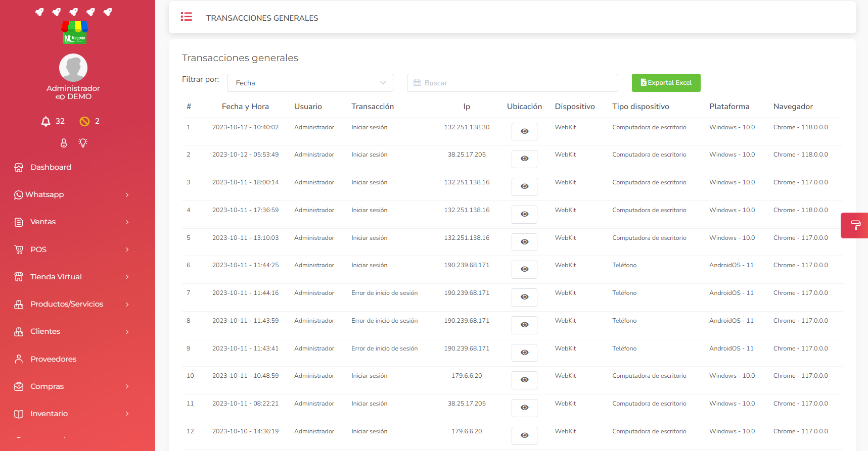Click date 2023-10-11 - 13:10:03

pyautogui.click(x=245, y=238)
